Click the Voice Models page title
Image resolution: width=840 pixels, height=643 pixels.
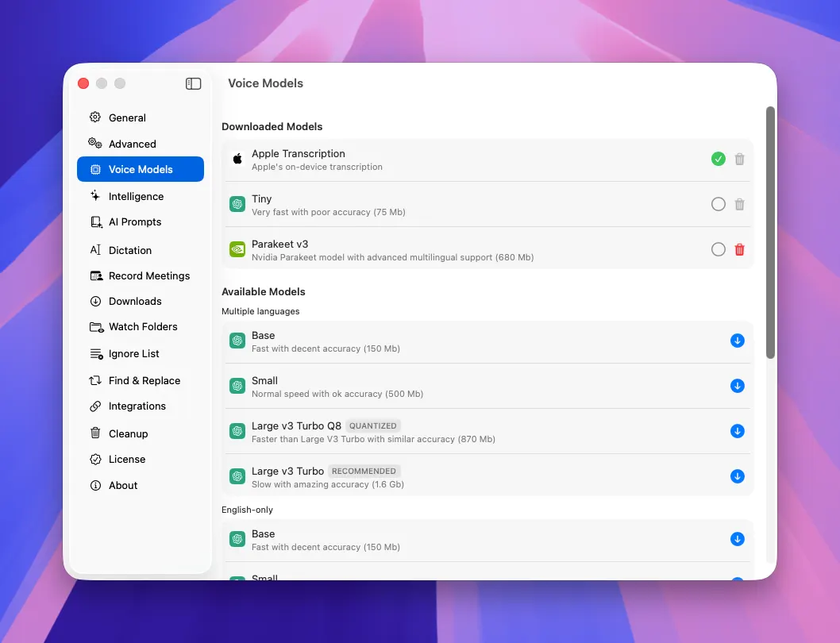pyautogui.click(x=266, y=83)
